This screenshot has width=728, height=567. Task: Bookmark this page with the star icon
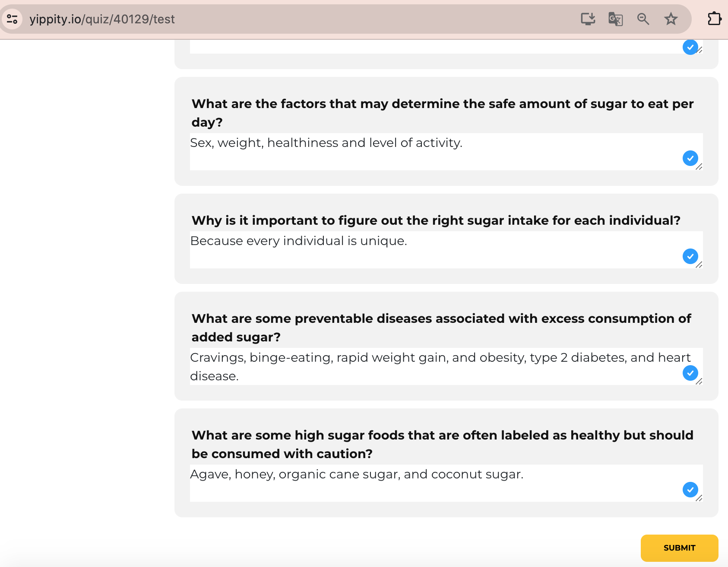coord(671,19)
